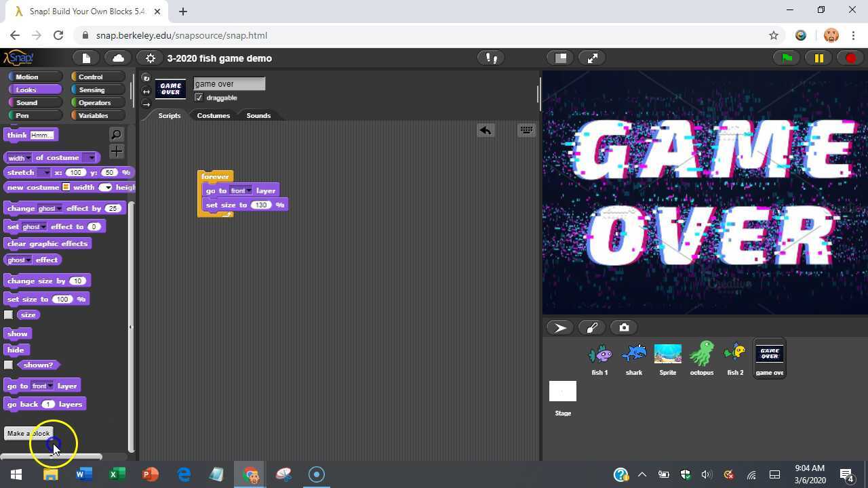
Task: Toggle visible stepping footprints button
Action: [492, 58]
